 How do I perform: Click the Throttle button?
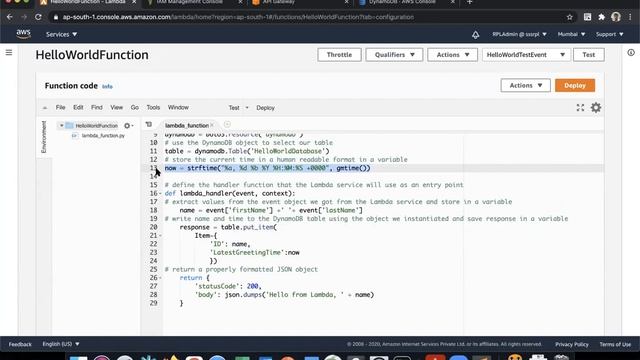(339, 55)
